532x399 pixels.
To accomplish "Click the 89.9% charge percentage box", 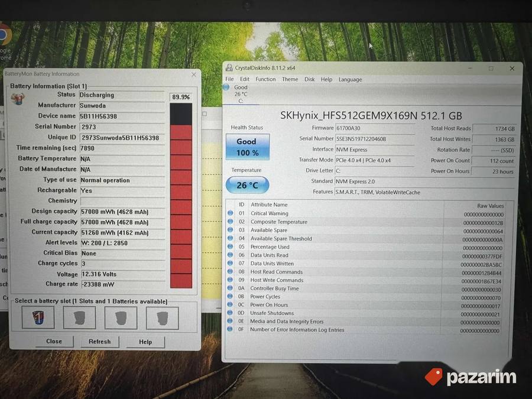I will (x=181, y=97).
